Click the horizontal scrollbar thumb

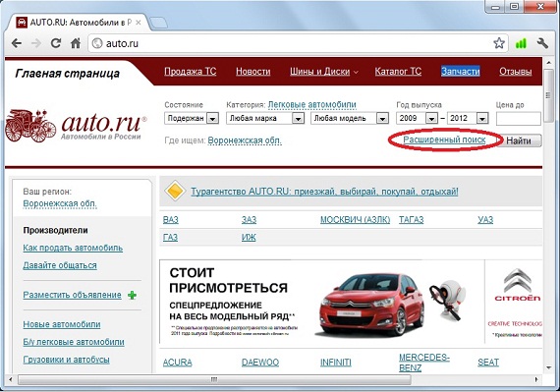(x=214, y=379)
